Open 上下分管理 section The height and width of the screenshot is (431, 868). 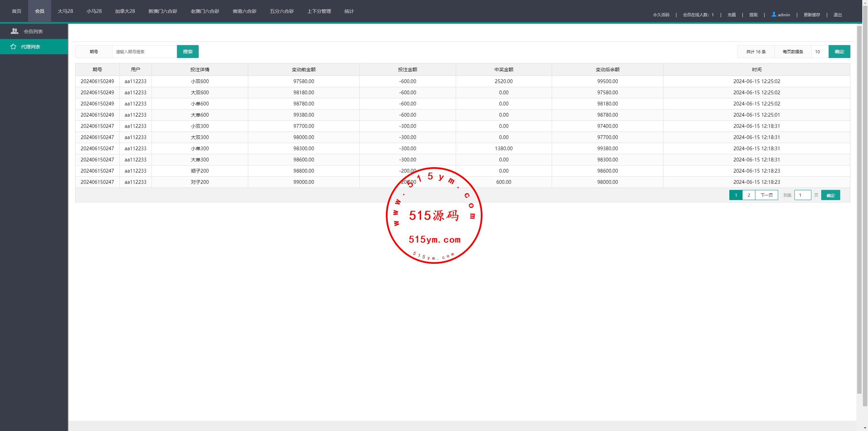[x=319, y=11]
